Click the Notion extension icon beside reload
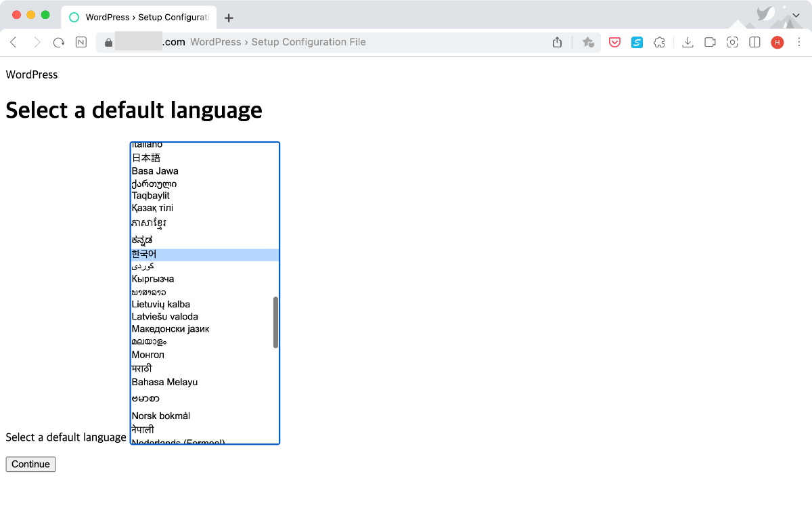 click(81, 42)
